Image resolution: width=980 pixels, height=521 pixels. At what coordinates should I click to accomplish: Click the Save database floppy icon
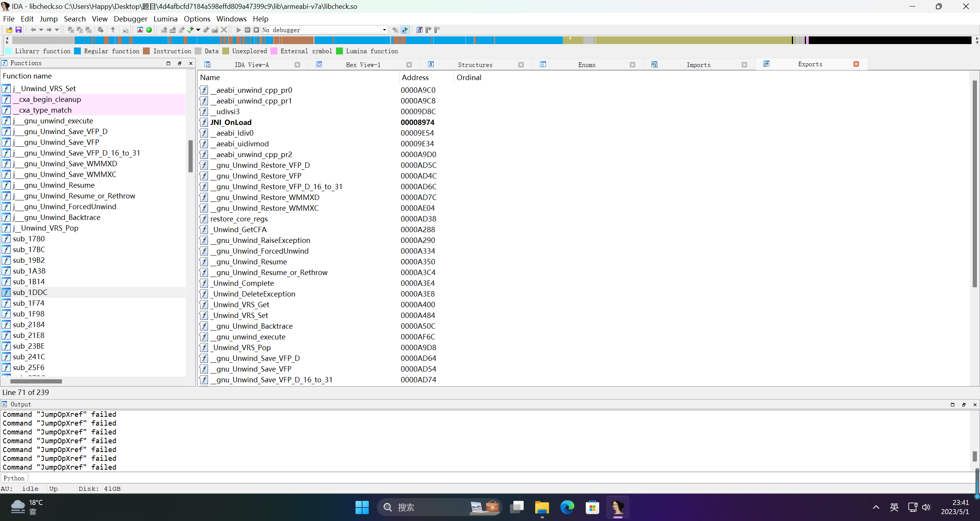click(x=18, y=30)
